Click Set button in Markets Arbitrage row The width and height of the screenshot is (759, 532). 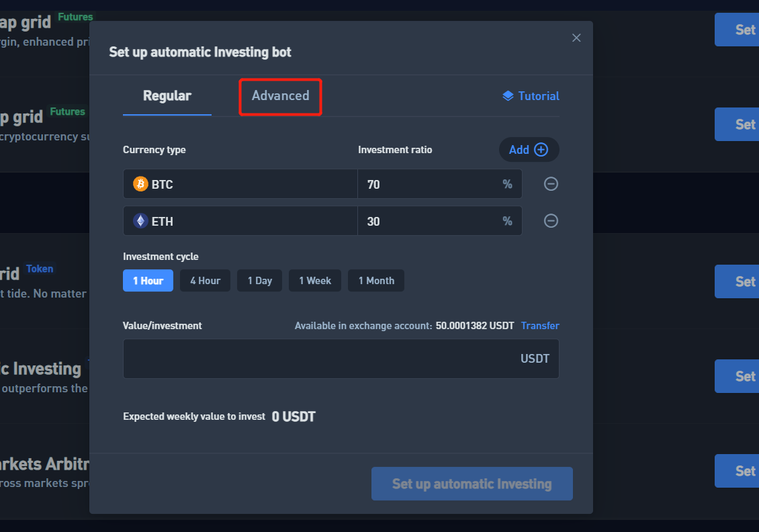738,471
